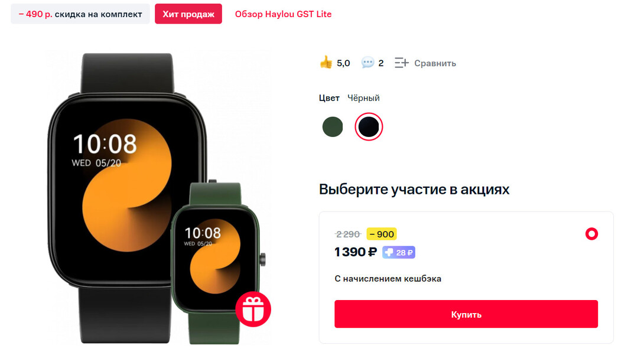
Task: Click the crossed-out 2 290 old price
Action: pos(347,235)
